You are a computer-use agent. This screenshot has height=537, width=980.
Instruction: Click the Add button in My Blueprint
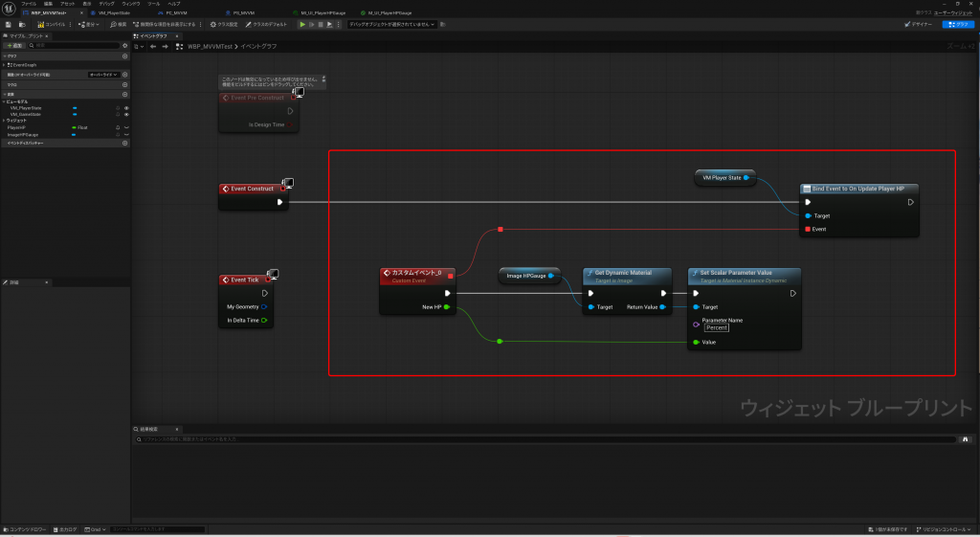click(14, 45)
